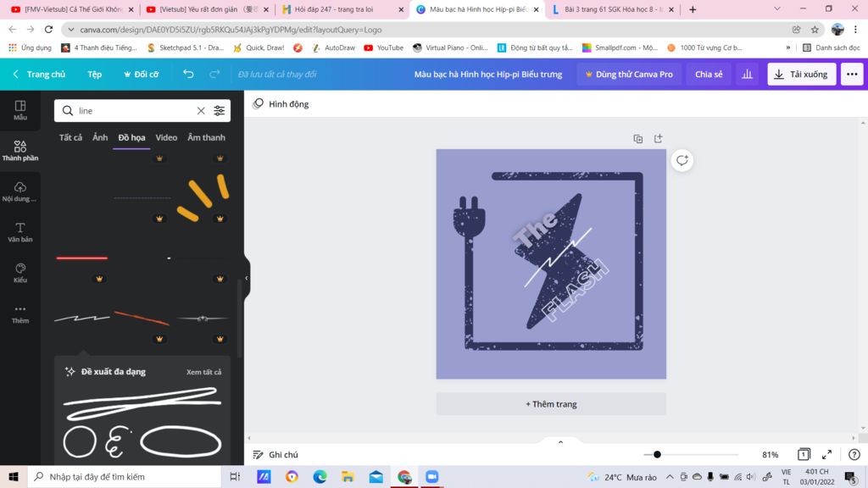Image resolution: width=868 pixels, height=488 pixels.
Task: Open File Explorer from taskbar
Action: pyautogui.click(x=348, y=476)
